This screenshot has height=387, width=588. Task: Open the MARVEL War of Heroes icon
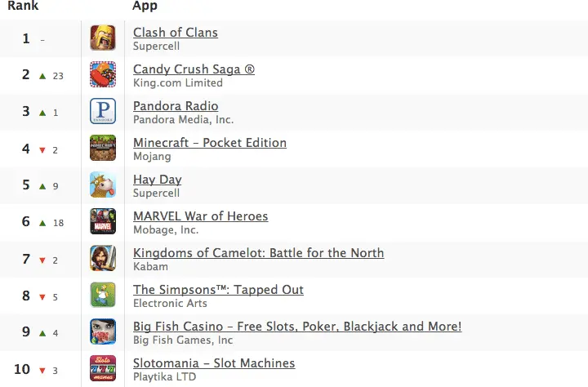[x=103, y=221]
